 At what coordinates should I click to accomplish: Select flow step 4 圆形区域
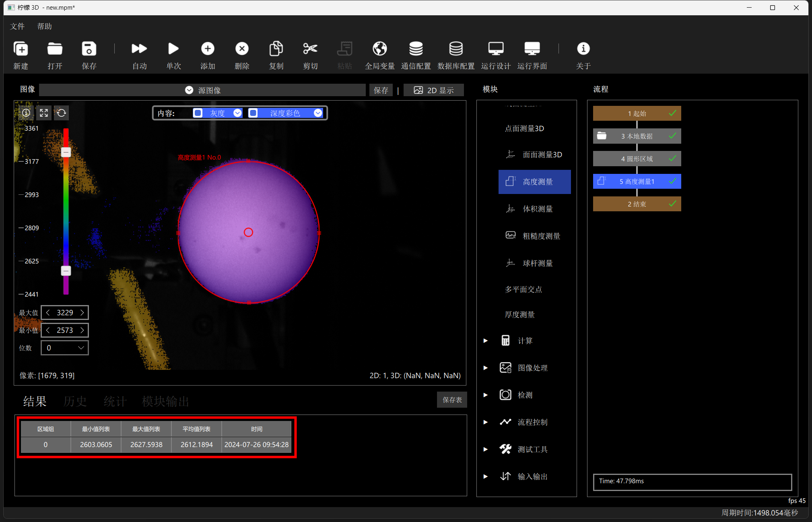pos(637,159)
